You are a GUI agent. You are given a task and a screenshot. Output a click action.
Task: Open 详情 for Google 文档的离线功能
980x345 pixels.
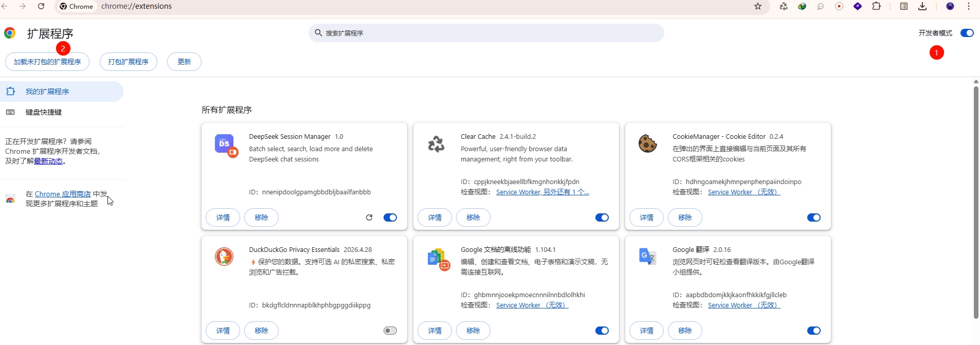pyautogui.click(x=435, y=331)
